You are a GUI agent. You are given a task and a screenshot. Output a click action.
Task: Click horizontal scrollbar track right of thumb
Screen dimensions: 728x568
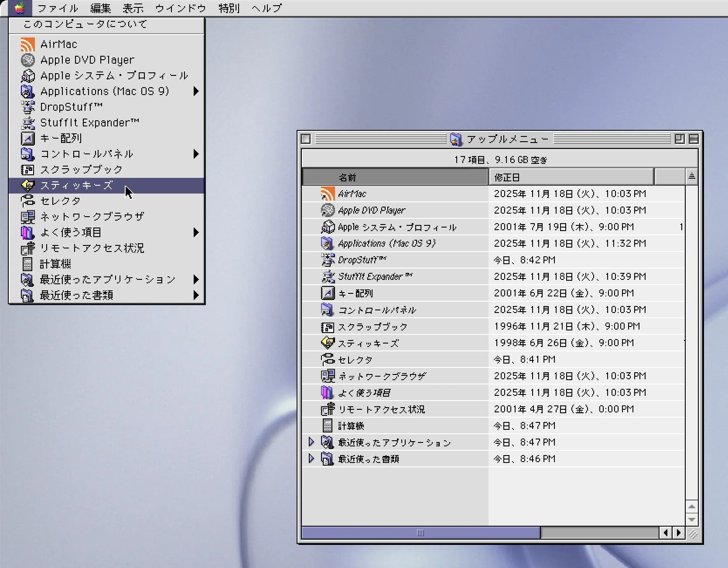pos(600,533)
